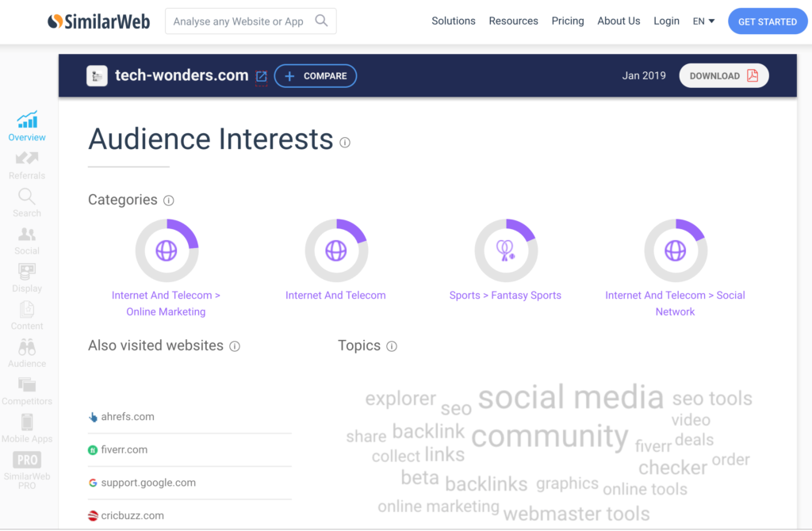Image resolution: width=812 pixels, height=531 pixels.
Task: Click cricbuzz.com favicon in visited list
Action: click(93, 516)
